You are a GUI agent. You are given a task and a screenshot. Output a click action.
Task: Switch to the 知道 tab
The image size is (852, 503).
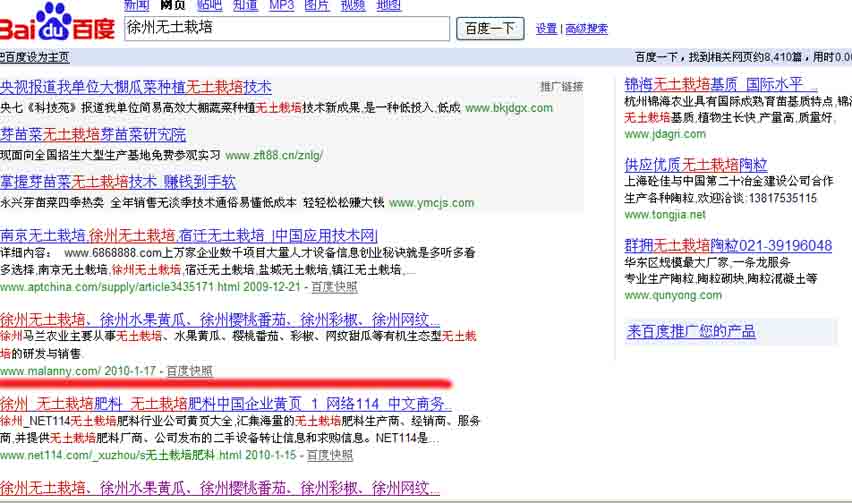pyautogui.click(x=246, y=5)
